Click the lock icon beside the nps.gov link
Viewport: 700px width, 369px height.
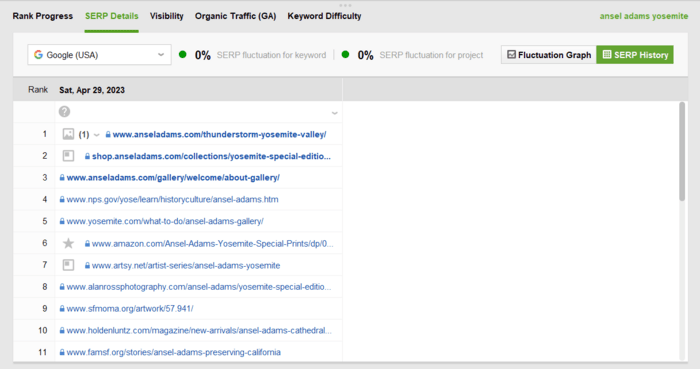click(62, 199)
